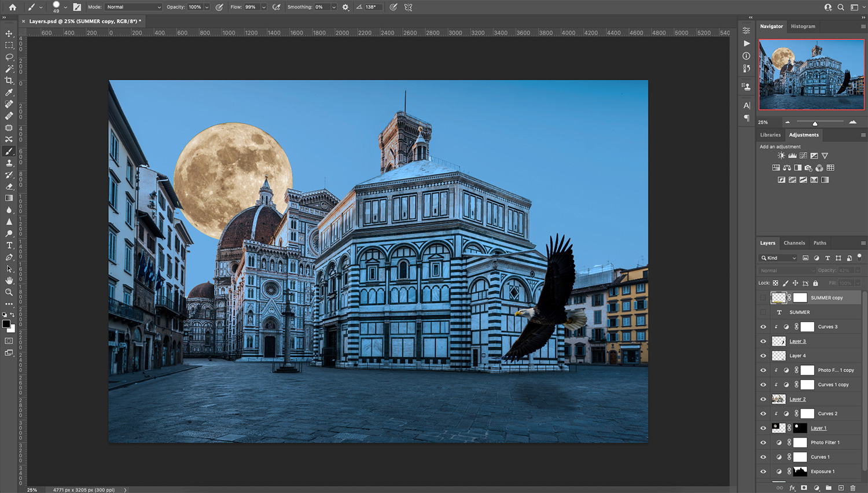The width and height of the screenshot is (868, 493).
Task: Toggle visibility of Layer 2
Action: click(x=763, y=399)
